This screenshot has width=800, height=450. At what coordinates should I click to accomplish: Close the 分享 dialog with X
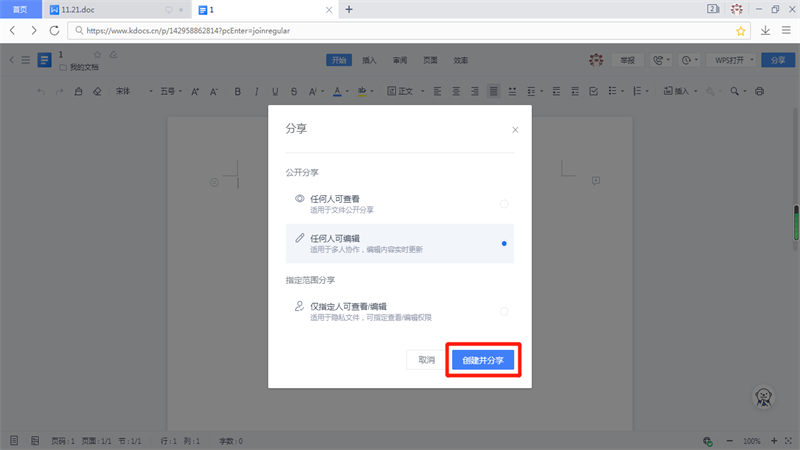(515, 130)
